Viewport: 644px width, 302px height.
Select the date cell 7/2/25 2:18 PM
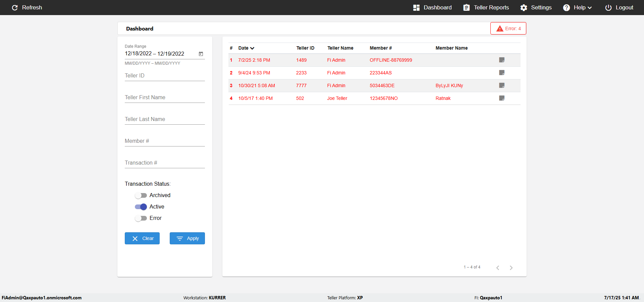click(254, 60)
